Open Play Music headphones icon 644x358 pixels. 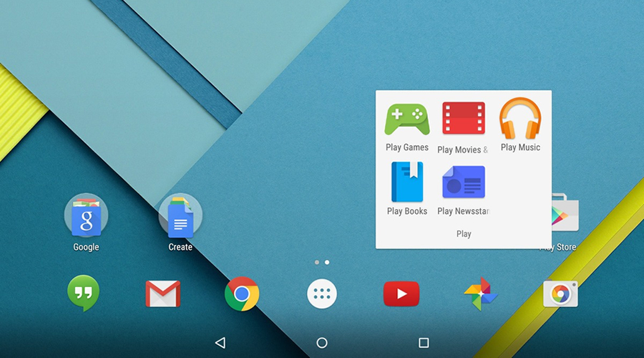[x=520, y=118]
